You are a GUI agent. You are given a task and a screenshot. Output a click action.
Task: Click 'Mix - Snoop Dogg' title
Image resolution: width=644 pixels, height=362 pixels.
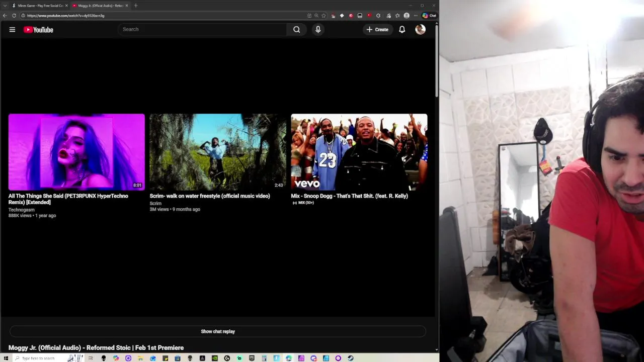pyautogui.click(x=349, y=196)
